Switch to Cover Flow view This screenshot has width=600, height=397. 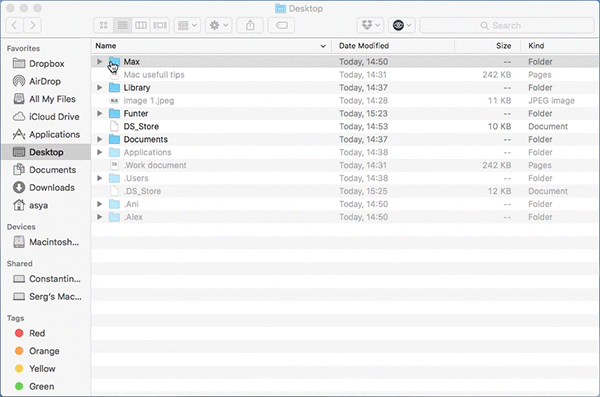pyautogui.click(x=160, y=26)
